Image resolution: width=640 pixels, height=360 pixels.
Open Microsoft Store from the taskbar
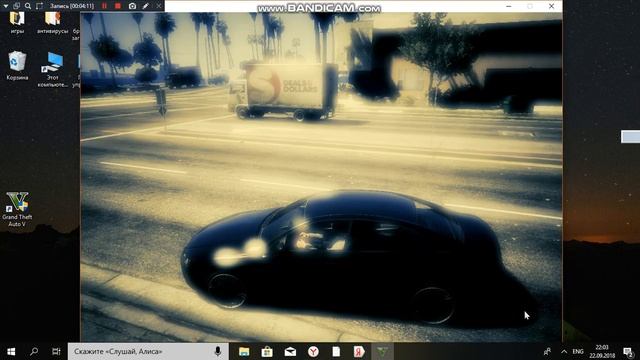[x=267, y=351]
